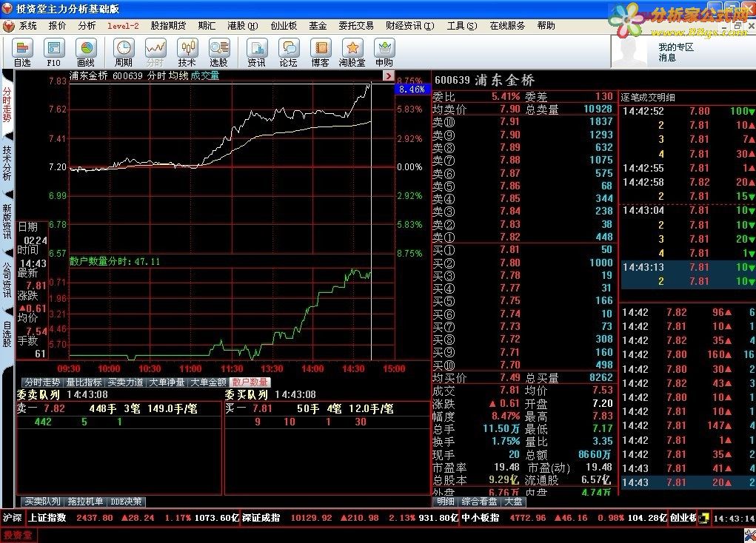Select the 量比指标 tab

pos(84,382)
